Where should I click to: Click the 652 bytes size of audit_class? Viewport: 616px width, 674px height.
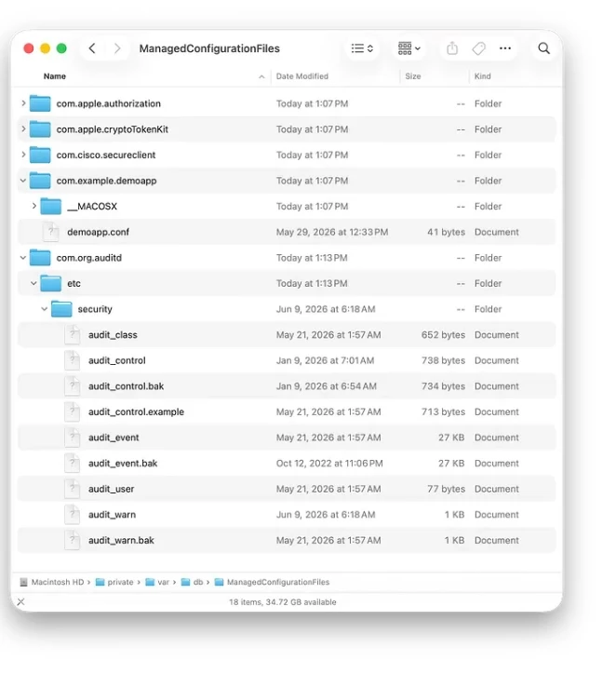click(443, 335)
